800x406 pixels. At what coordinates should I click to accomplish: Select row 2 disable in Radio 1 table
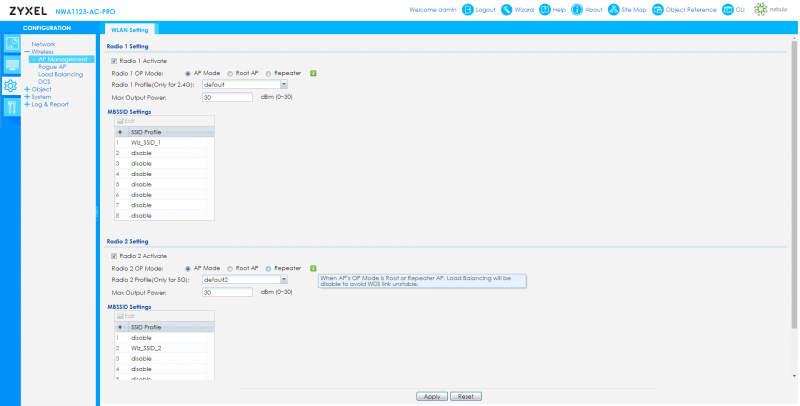point(160,153)
